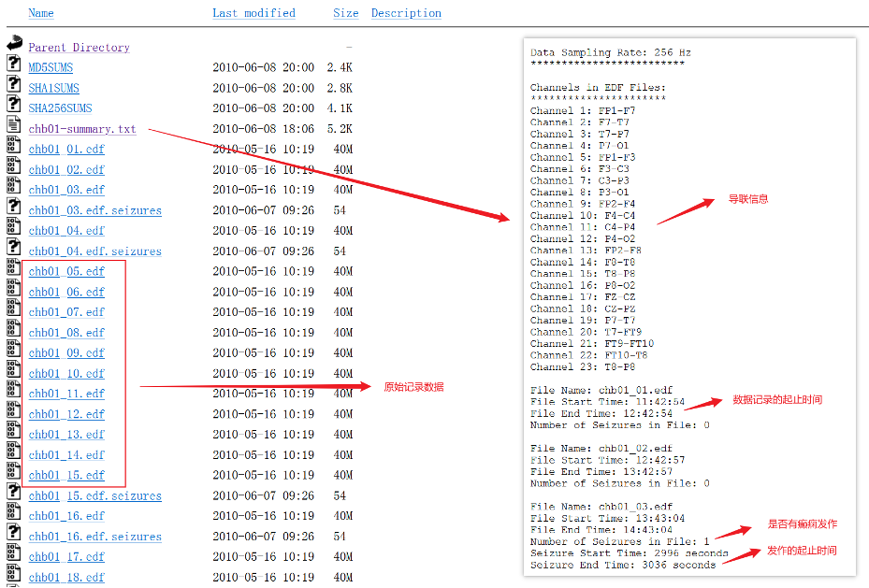Click 'Channel 23: T8-P8' line

point(583,366)
